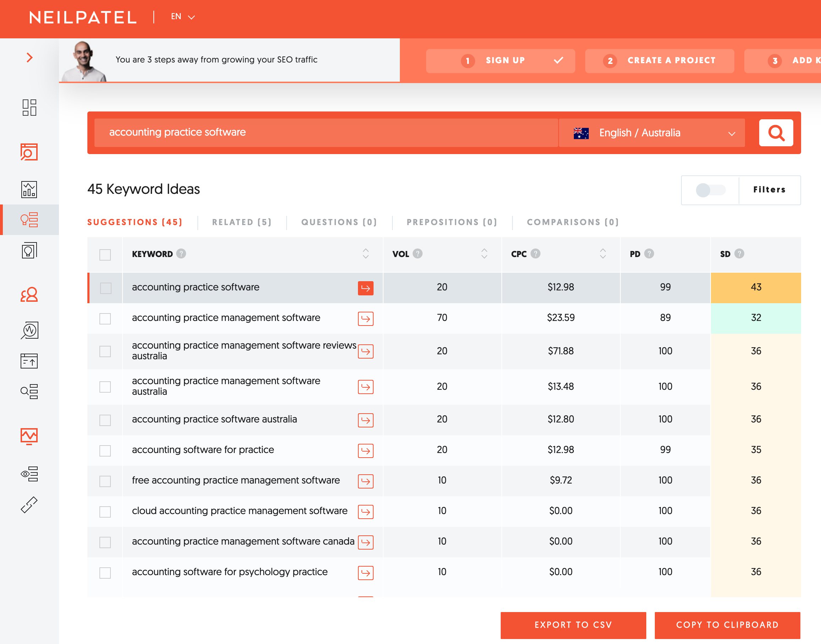Viewport: 821px width, 644px height.
Task: Click the 45 Keyword Ideas heading
Action: point(144,189)
